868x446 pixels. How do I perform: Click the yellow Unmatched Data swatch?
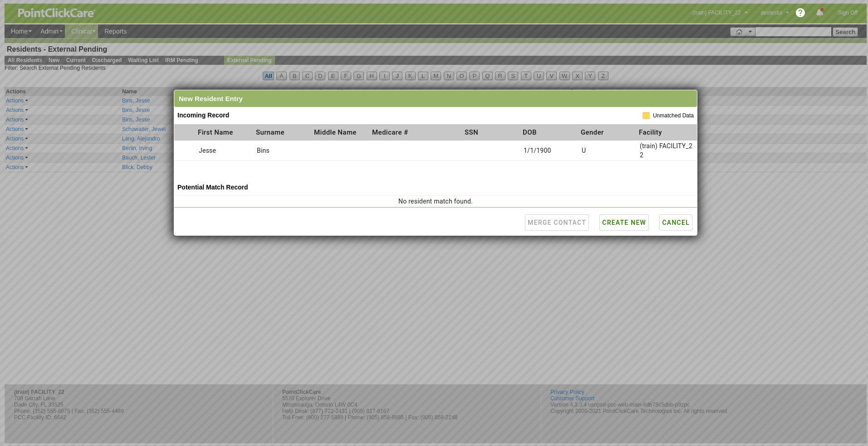tap(646, 116)
